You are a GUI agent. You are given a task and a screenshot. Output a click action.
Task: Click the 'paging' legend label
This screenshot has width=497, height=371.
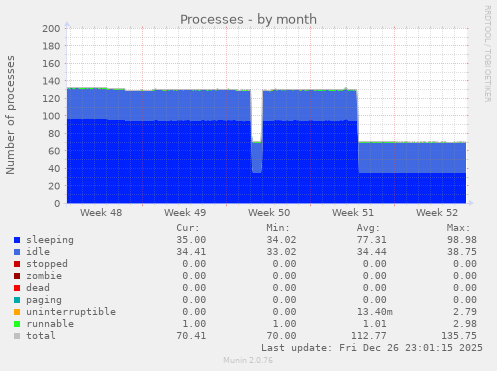44,300
